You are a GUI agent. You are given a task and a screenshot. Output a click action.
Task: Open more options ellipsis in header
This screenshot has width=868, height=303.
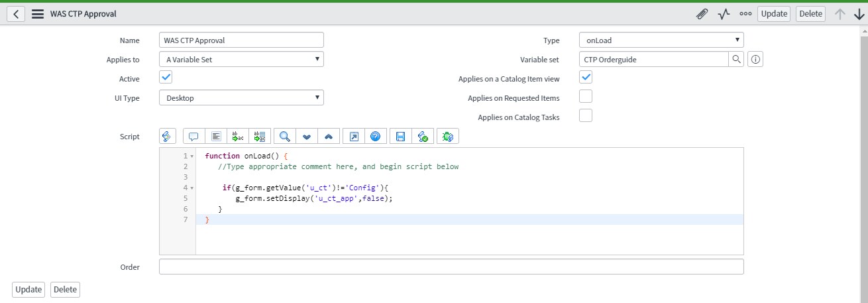point(745,14)
